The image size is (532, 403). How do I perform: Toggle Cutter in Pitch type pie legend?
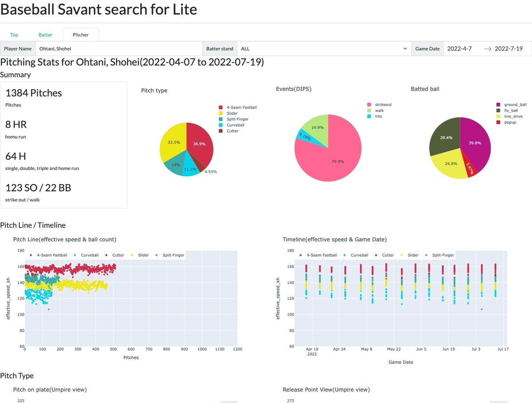[x=228, y=131]
